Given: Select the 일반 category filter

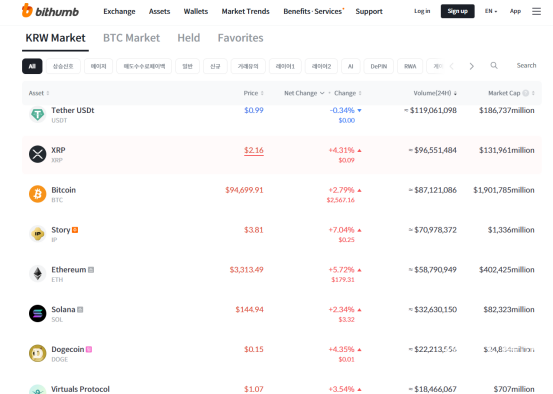Looking at the screenshot, I should (x=187, y=66).
